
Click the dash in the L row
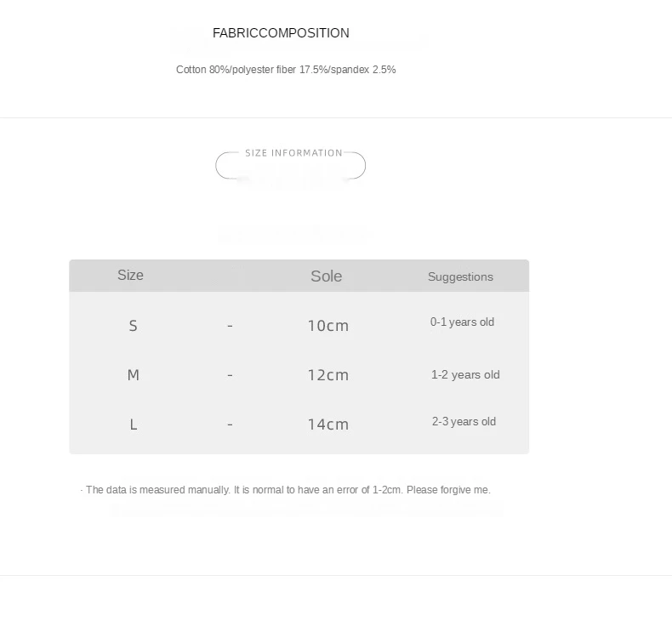click(x=231, y=424)
